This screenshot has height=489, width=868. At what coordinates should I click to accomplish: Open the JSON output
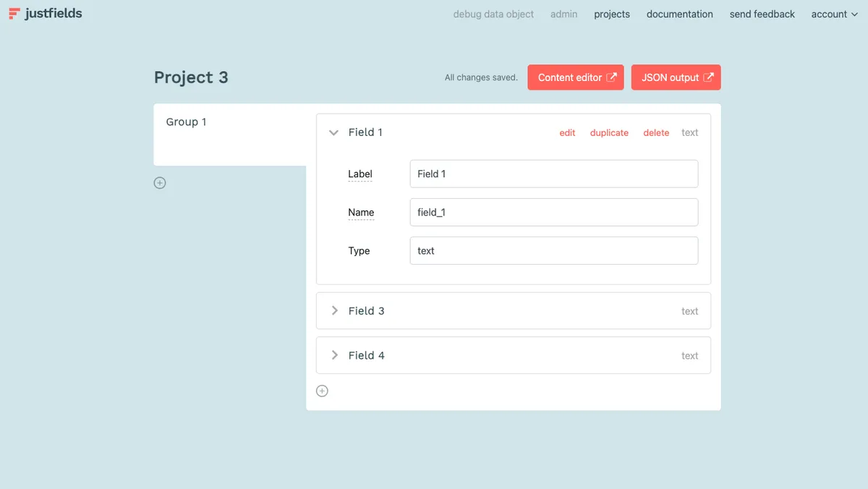[676, 77]
